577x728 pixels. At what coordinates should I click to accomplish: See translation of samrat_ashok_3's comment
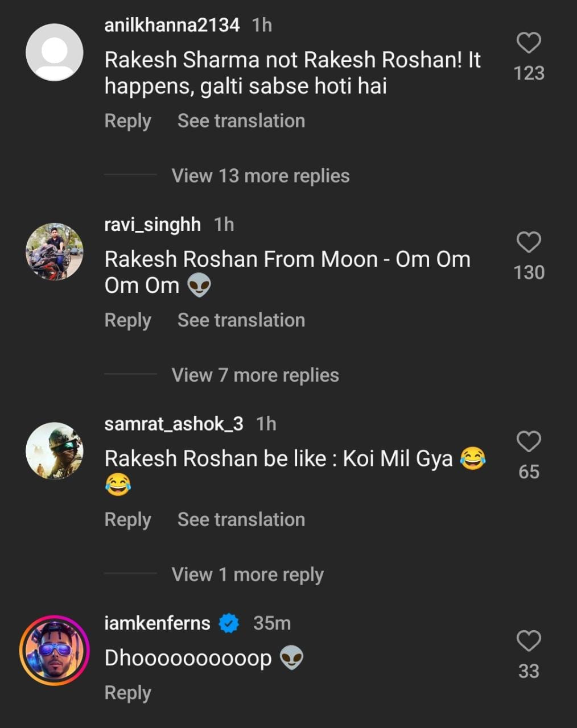click(x=241, y=520)
